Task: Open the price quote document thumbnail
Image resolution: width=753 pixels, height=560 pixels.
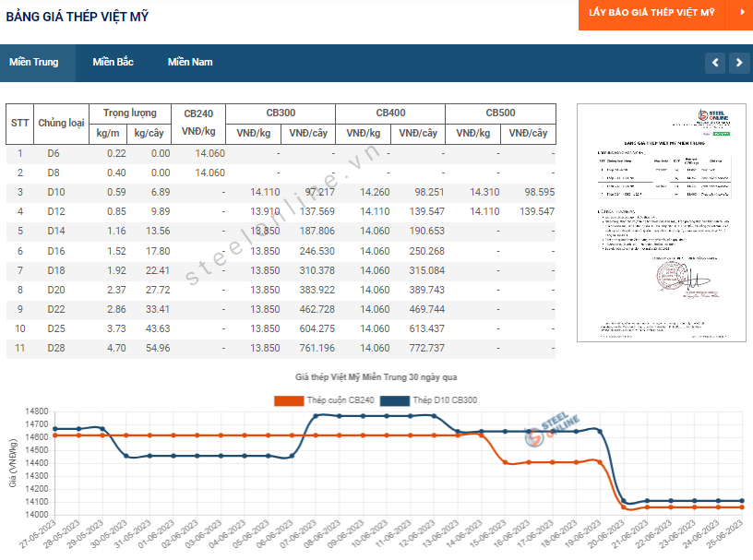Action: coord(662,223)
